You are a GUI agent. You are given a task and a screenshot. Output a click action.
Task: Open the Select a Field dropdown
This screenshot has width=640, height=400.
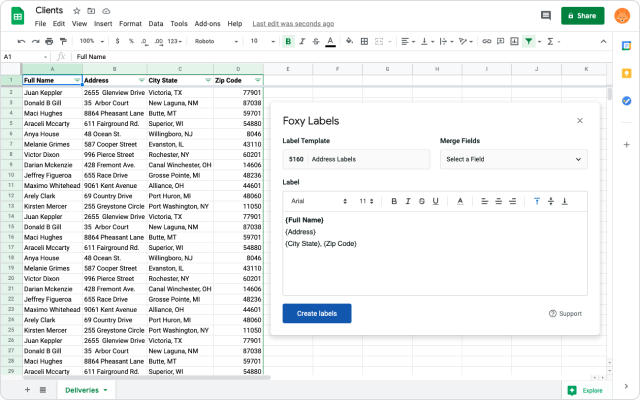pos(513,159)
